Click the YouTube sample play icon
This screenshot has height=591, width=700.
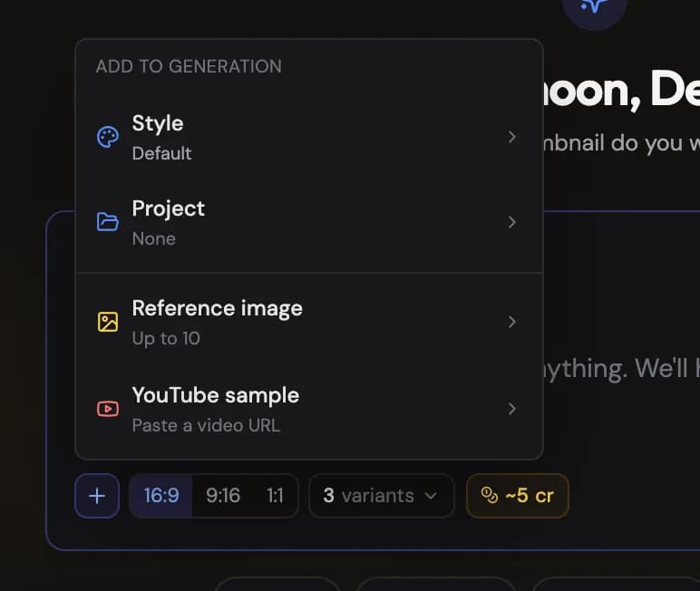point(108,409)
